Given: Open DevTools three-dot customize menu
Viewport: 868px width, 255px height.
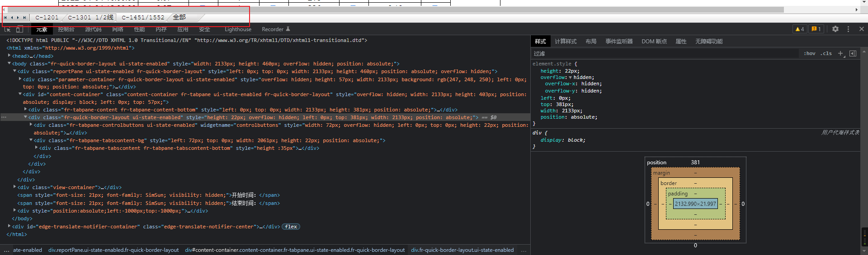Looking at the screenshot, I should pyautogui.click(x=848, y=29).
